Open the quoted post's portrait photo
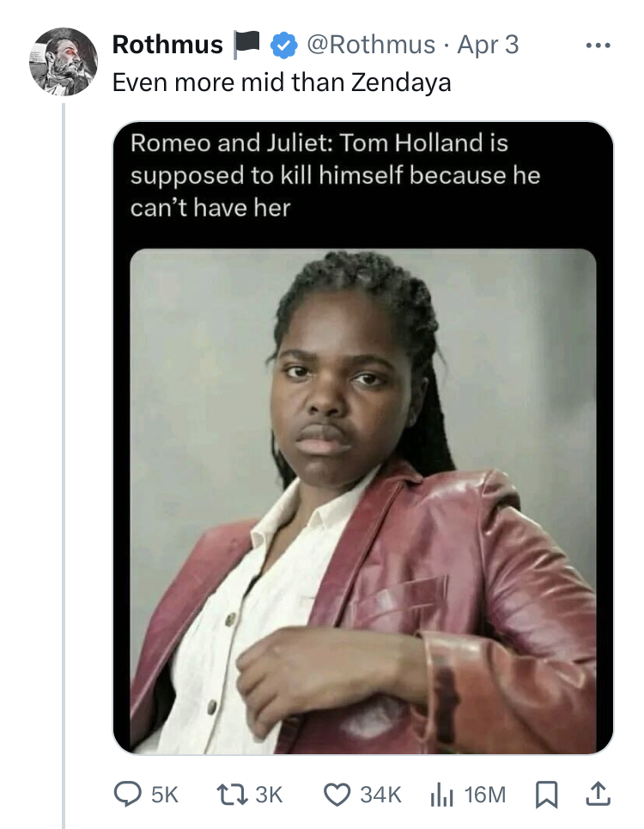The height and width of the screenshot is (829, 644). [363, 501]
